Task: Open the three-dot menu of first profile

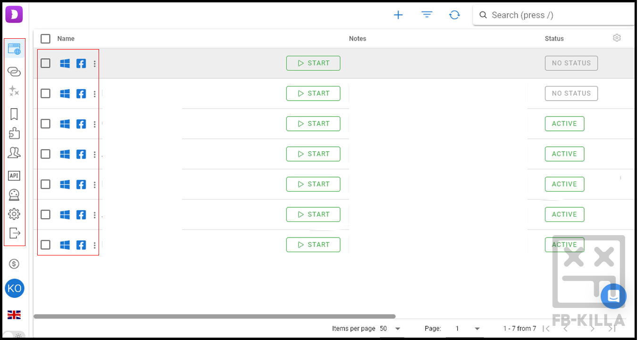Action: tap(95, 64)
